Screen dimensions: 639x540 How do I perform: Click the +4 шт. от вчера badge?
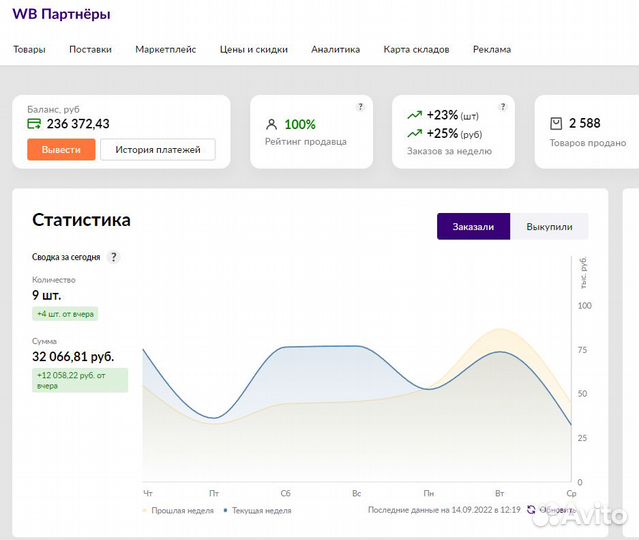65,314
